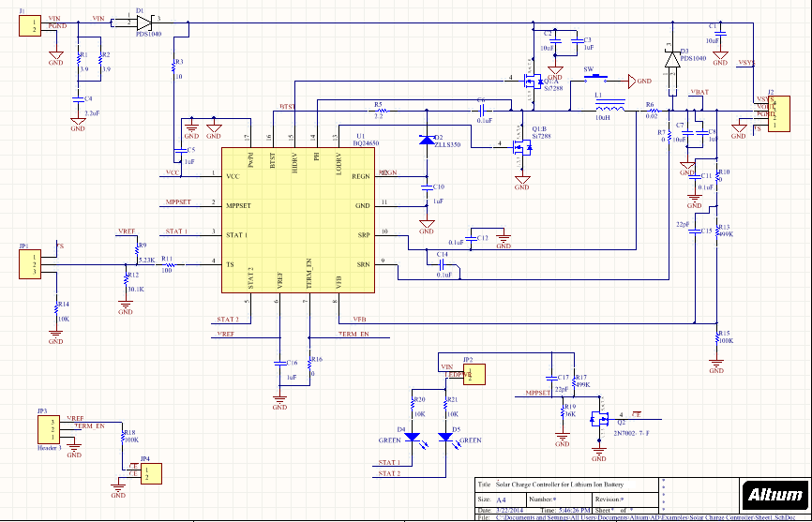Click the 'LEDPWR' net label near JP2

pyautogui.click(x=459, y=375)
